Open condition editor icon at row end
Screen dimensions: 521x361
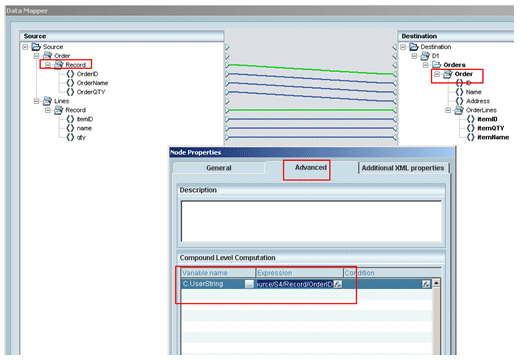(426, 284)
